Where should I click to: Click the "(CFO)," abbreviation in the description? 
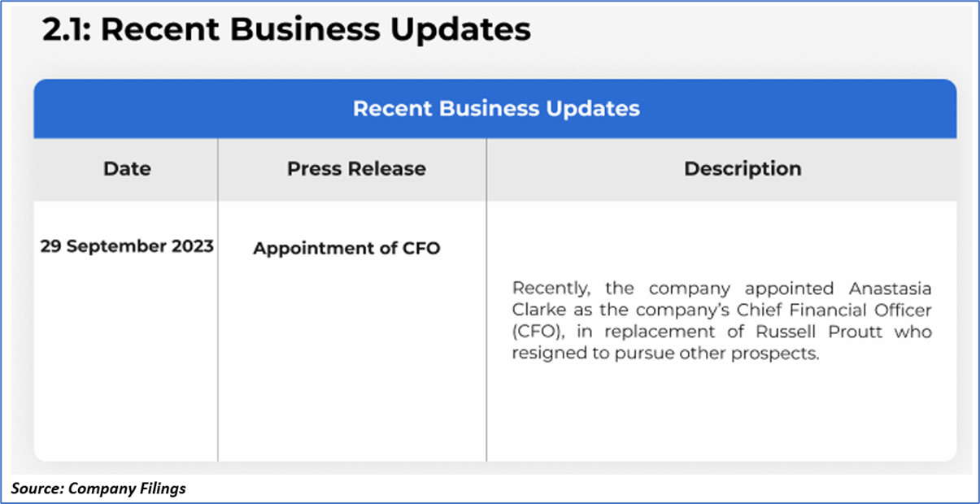tap(536, 332)
